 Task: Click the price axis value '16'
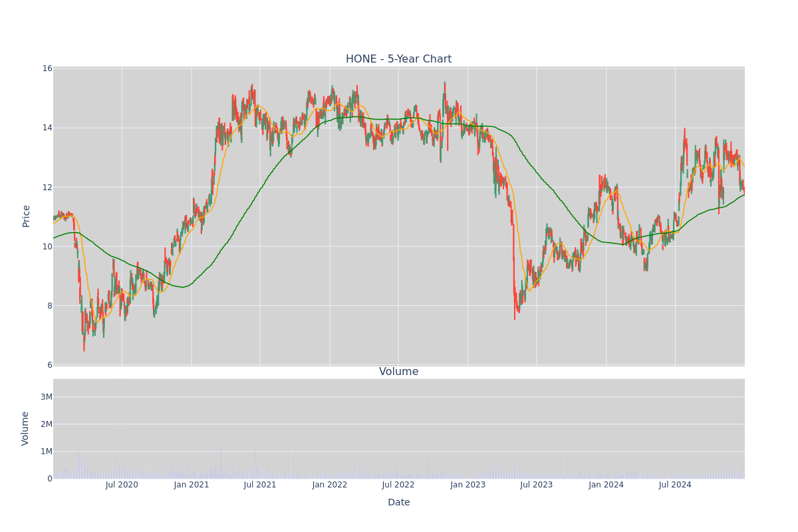click(x=47, y=68)
